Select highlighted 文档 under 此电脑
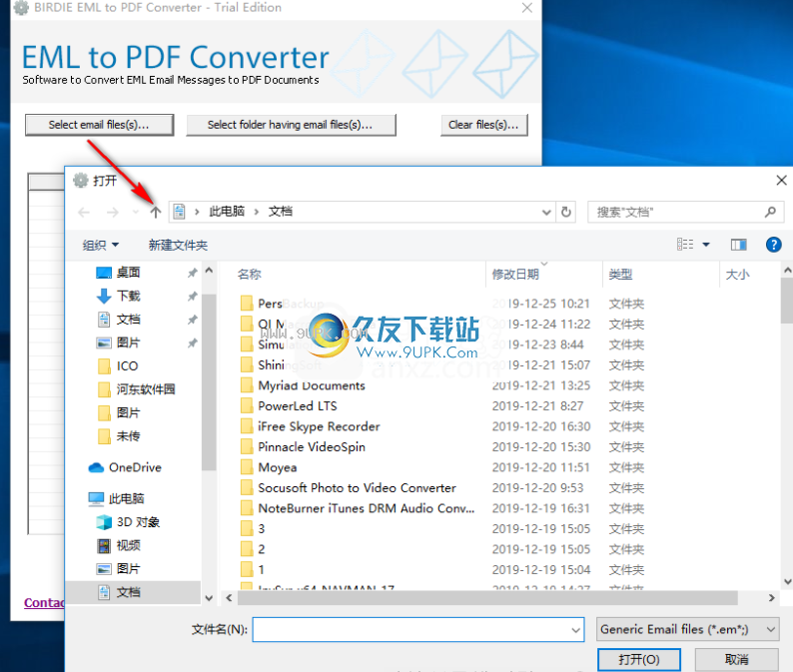Screen dimensions: 793x672 pyautogui.click(x=128, y=592)
